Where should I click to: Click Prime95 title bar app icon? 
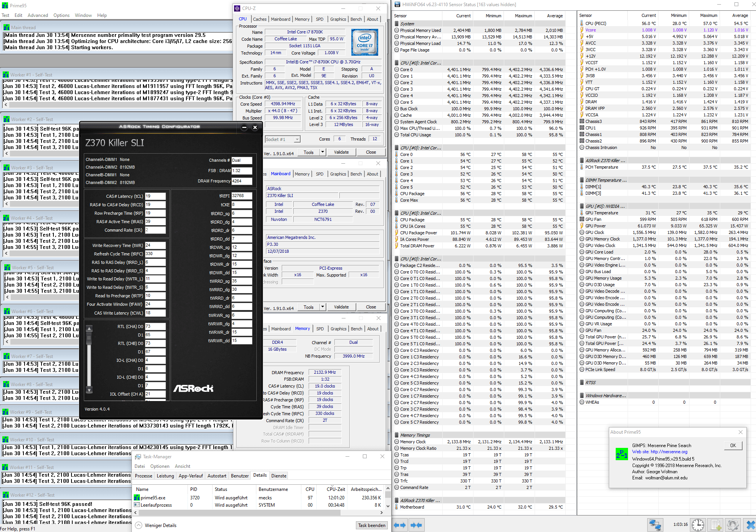pos(5,5)
